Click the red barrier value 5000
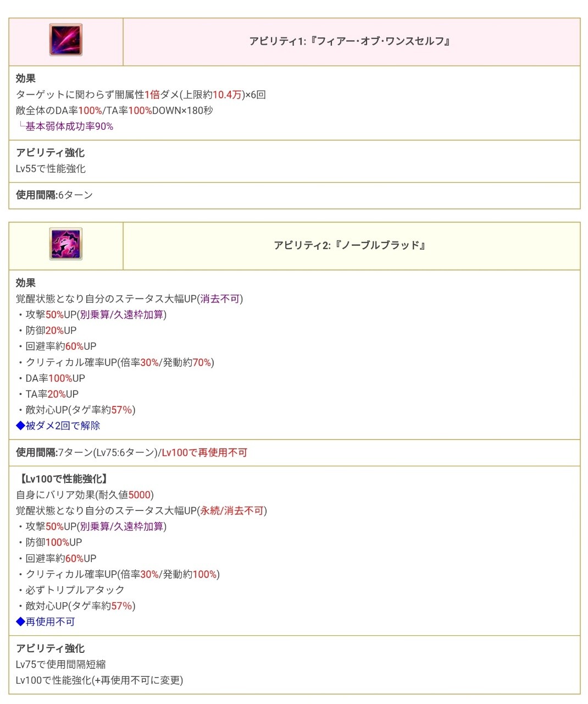The image size is (588, 704). pos(139,494)
